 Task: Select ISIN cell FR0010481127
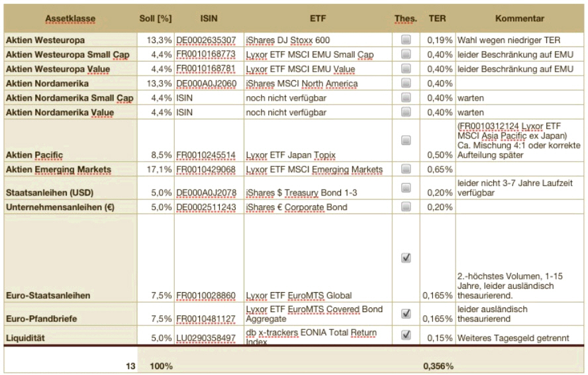point(209,314)
